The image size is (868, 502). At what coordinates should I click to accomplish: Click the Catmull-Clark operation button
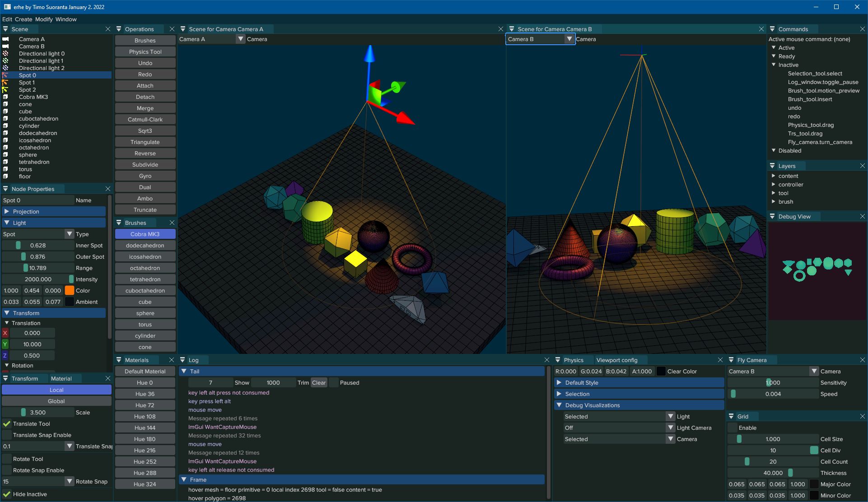[145, 120]
